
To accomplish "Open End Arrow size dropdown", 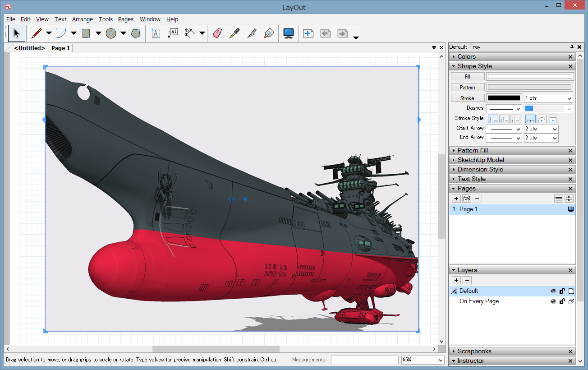I will tap(555, 138).
